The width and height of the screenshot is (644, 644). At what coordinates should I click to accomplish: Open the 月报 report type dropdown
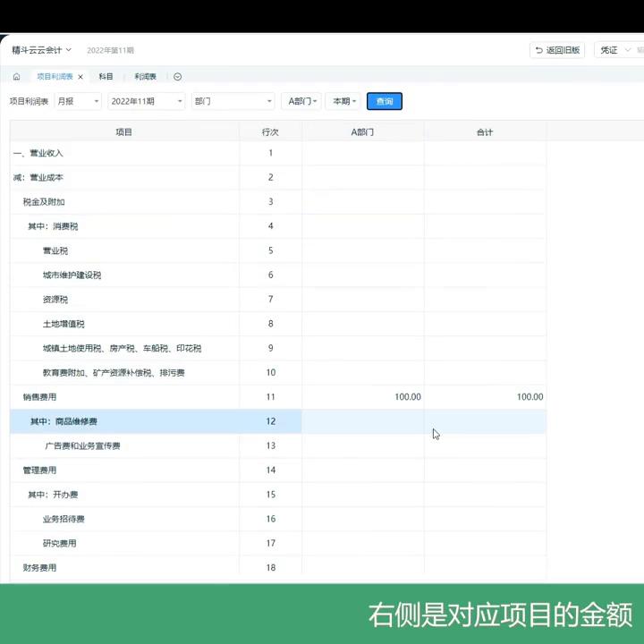[78, 101]
